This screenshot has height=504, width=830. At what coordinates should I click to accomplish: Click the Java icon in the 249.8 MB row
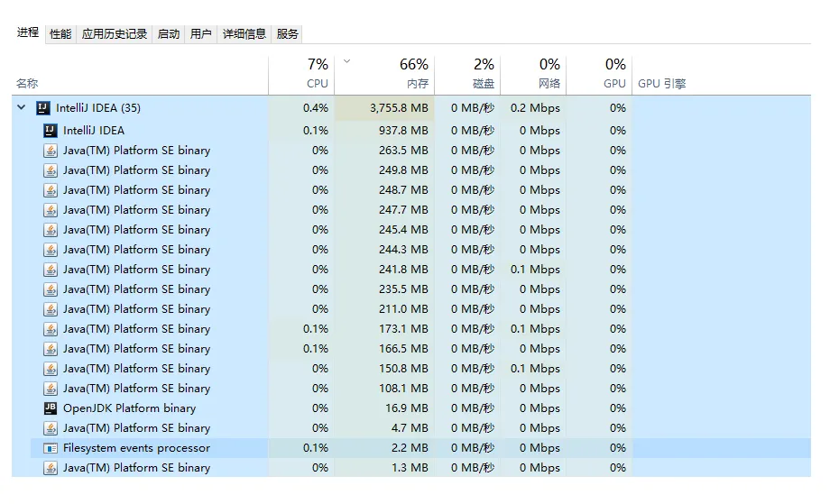click(x=51, y=170)
